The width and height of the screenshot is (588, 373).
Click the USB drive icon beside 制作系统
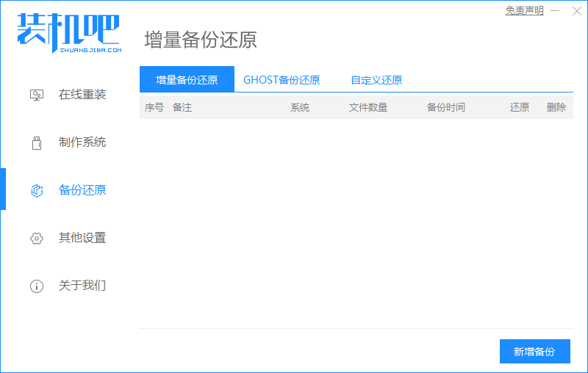37,142
